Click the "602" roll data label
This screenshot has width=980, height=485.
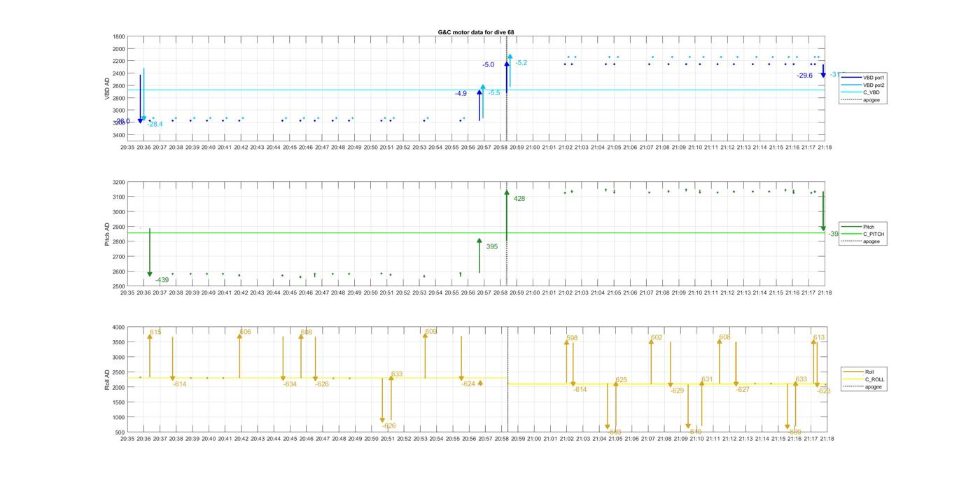[657, 337]
